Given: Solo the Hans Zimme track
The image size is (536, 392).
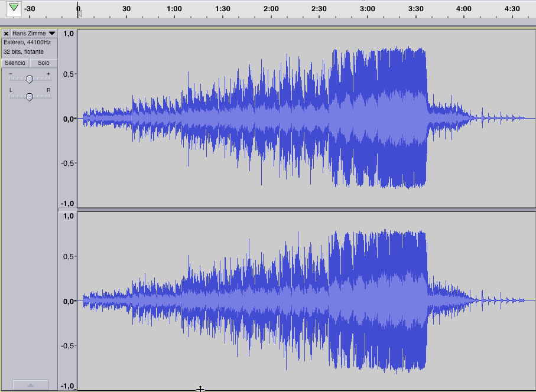Looking at the screenshot, I should pos(43,63).
